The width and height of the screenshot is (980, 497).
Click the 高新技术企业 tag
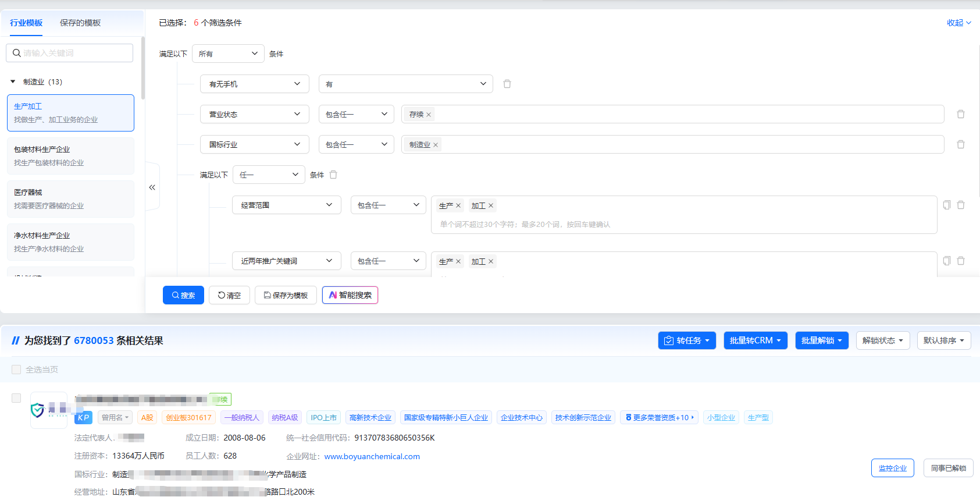click(x=370, y=417)
